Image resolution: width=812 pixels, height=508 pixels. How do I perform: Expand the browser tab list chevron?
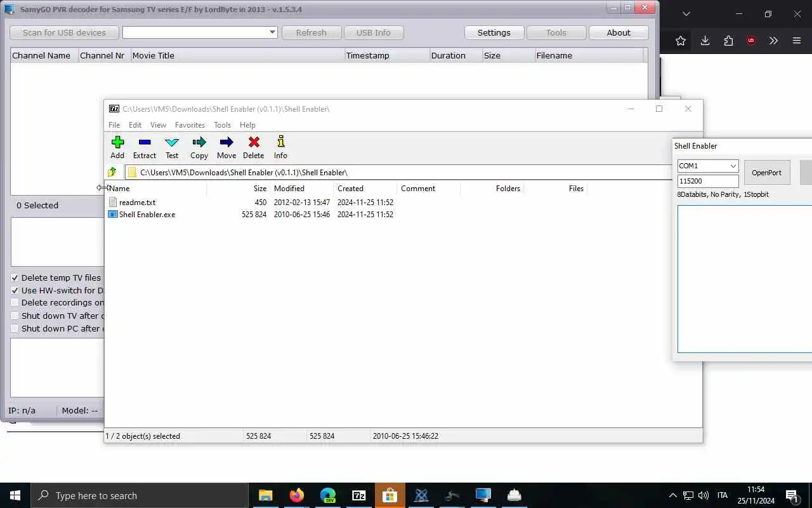point(686,14)
